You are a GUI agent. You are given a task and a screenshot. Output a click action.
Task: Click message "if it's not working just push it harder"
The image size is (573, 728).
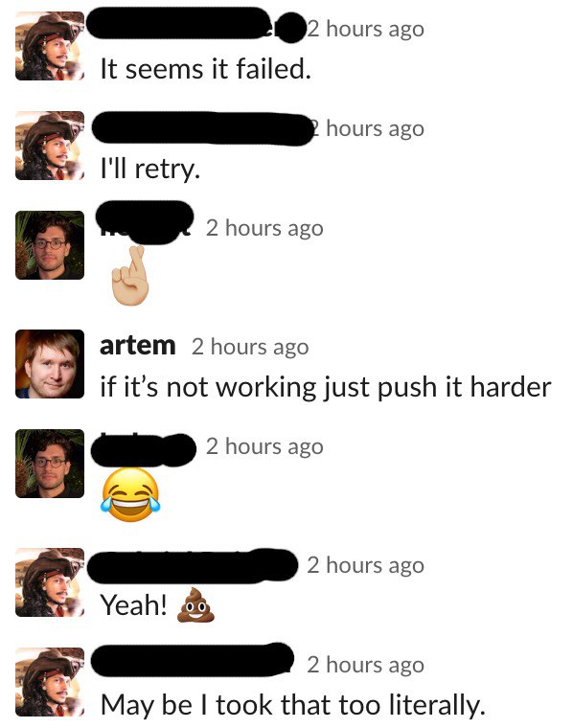click(x=326, y=387)
